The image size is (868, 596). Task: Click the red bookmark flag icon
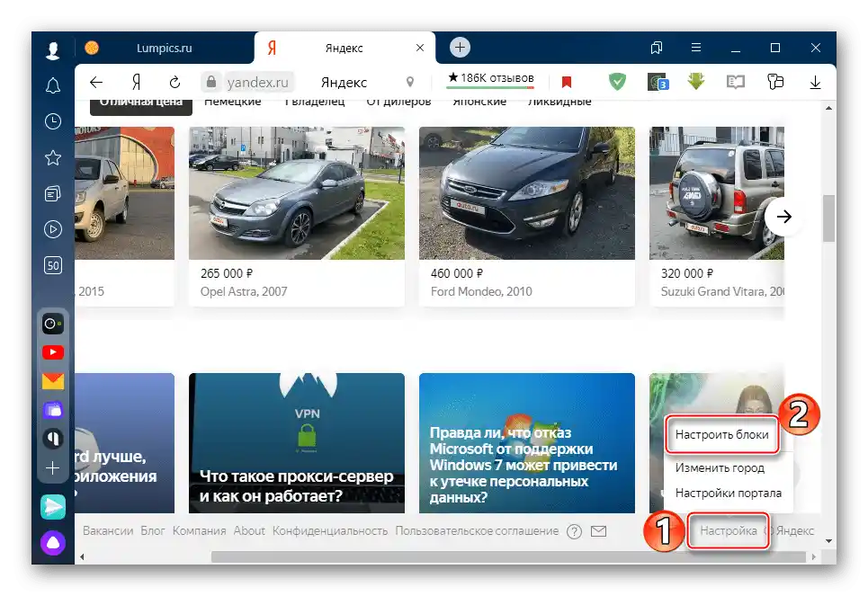pyautogui.click(x=567, y=83)
